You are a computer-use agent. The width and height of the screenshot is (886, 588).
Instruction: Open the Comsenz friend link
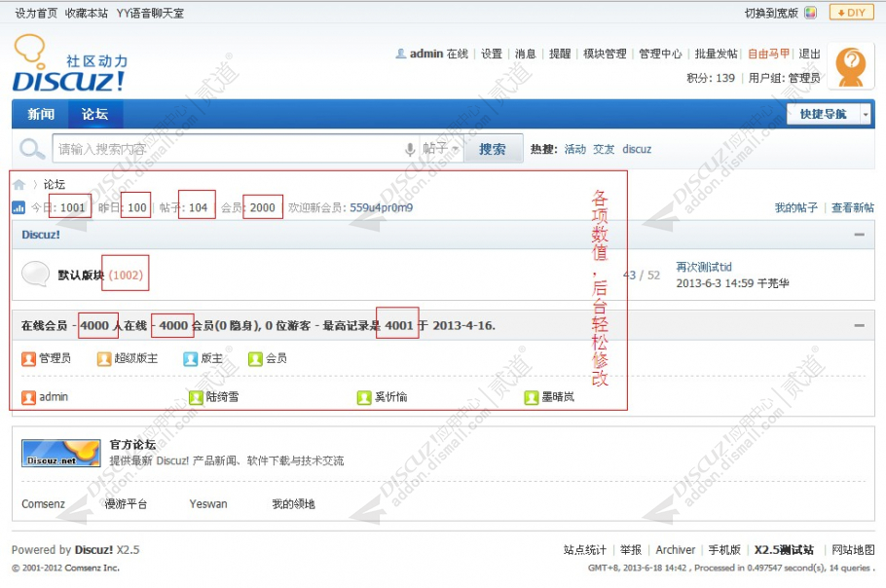coord(43,504)
